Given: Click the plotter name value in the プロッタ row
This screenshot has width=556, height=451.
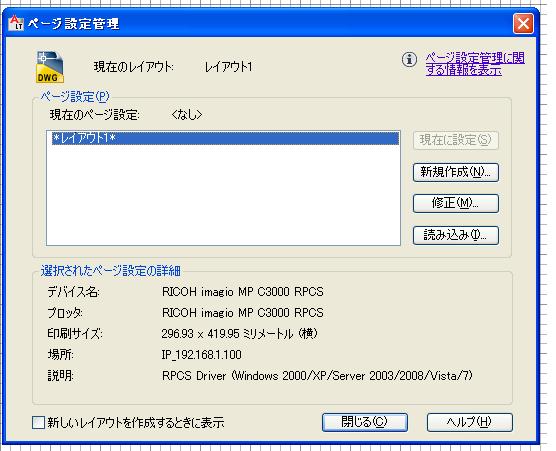Looking at the screenshot, I should click(243, 313).
